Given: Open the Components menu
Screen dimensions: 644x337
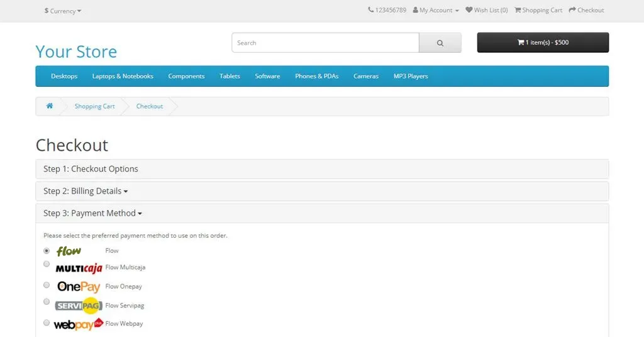Looking at the screenshot, I should (186, 76).
